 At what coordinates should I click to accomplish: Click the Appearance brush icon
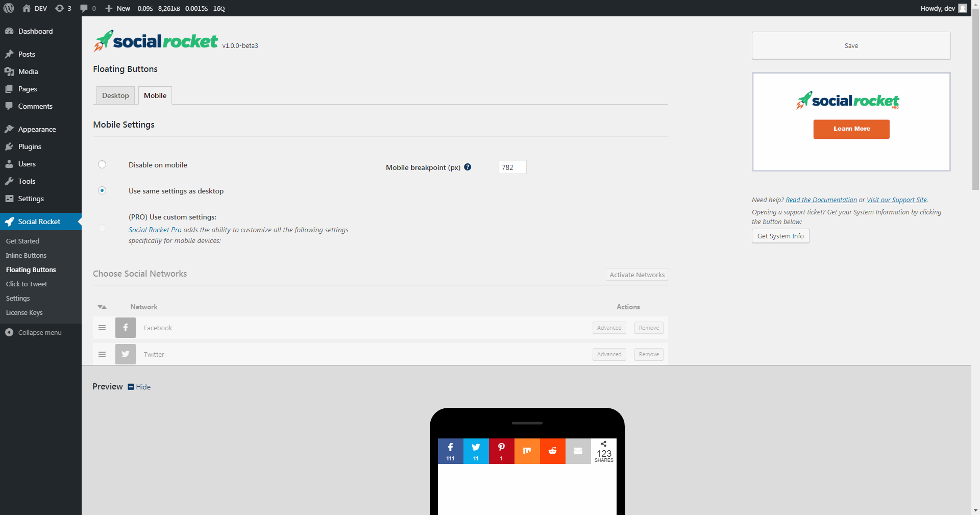(9, 129)
